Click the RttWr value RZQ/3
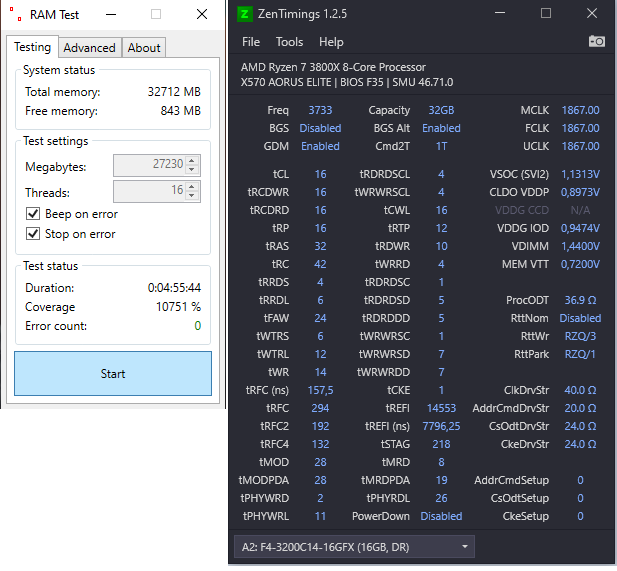The image size is (617, 571). point(580,336)
